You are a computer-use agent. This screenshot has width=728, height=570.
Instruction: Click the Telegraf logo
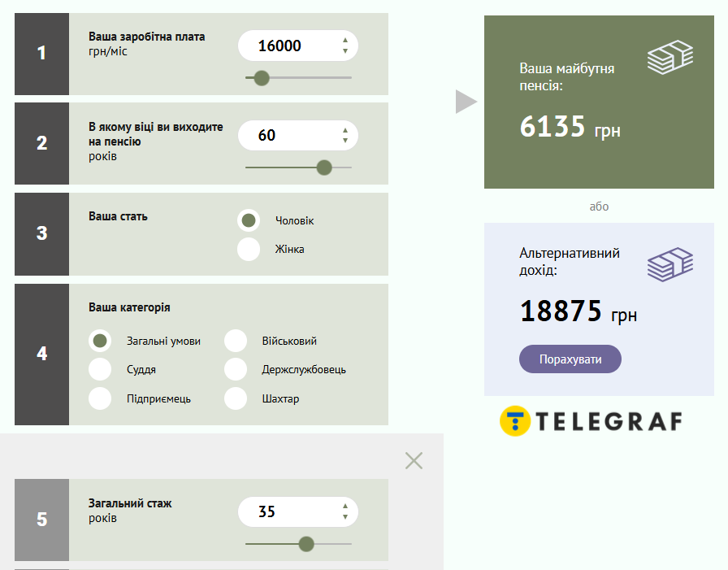(x=591, y=421)
